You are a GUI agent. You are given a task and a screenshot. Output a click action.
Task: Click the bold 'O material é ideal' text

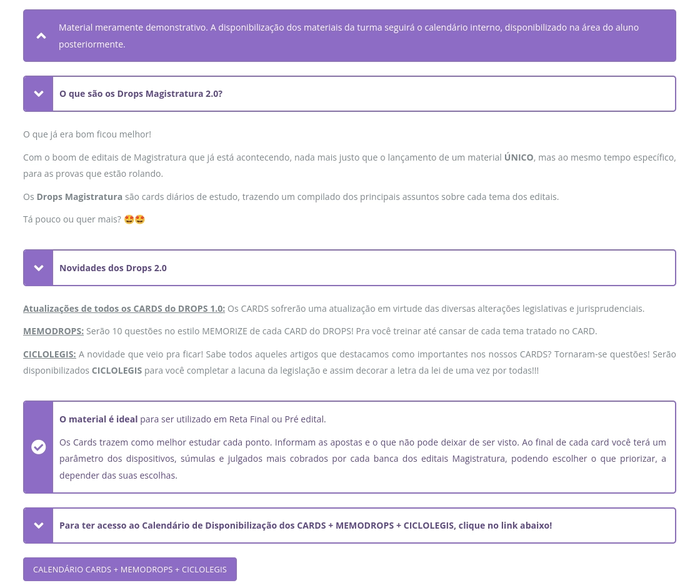tap(98, 419)
